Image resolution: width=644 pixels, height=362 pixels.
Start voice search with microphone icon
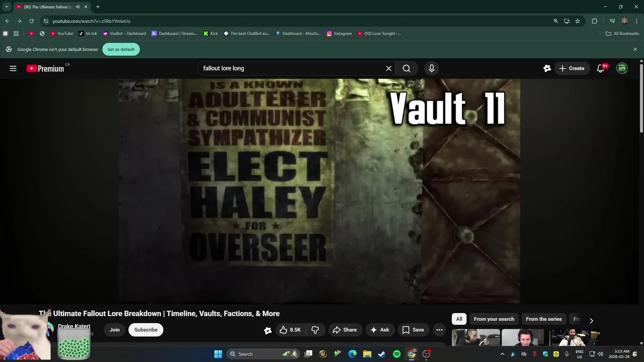pos(431,68)
